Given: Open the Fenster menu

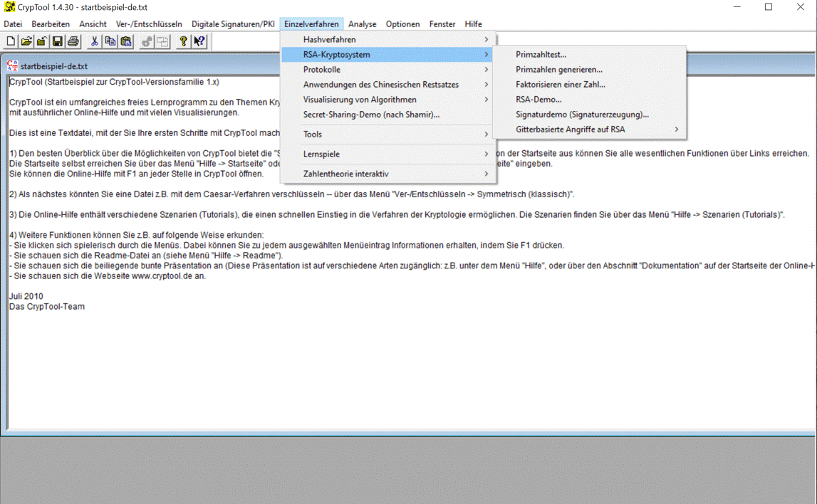Looking at the screenshot, I should (x=442, y=24).
